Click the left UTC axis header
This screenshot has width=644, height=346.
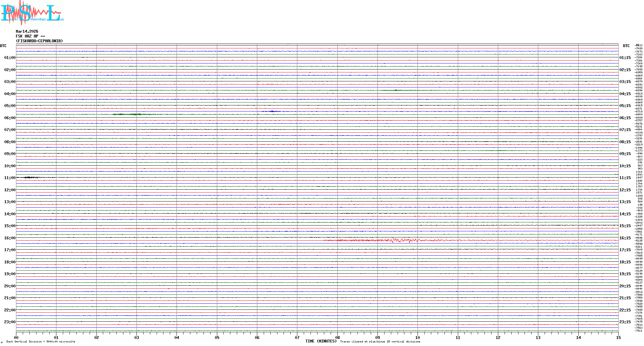pyautogui.click(x=3, y=46)
